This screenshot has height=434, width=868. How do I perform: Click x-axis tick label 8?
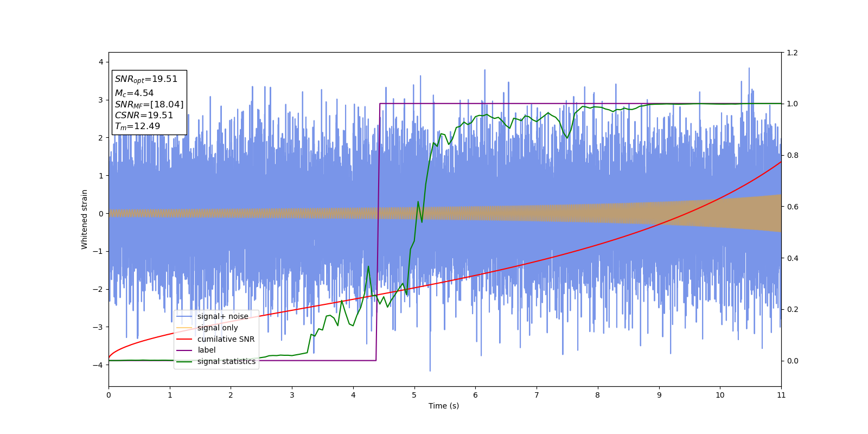598,395
